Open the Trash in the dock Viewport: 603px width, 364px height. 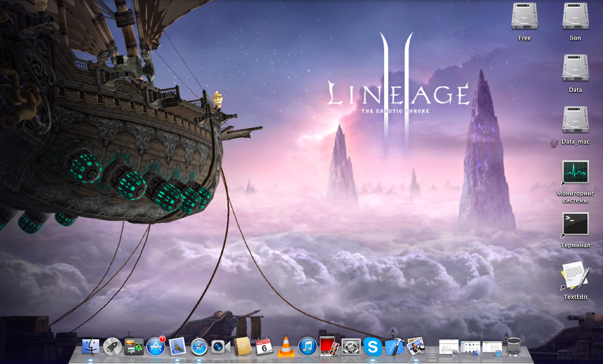coord(514,346)
